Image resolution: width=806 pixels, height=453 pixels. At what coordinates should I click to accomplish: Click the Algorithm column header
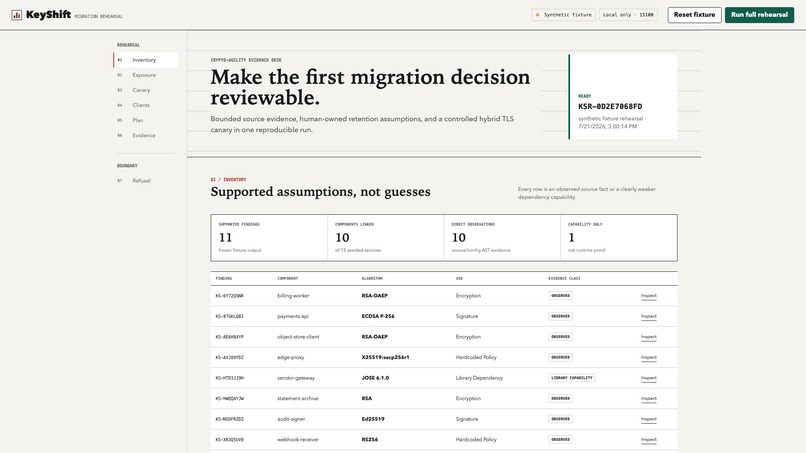pos(372,278)
